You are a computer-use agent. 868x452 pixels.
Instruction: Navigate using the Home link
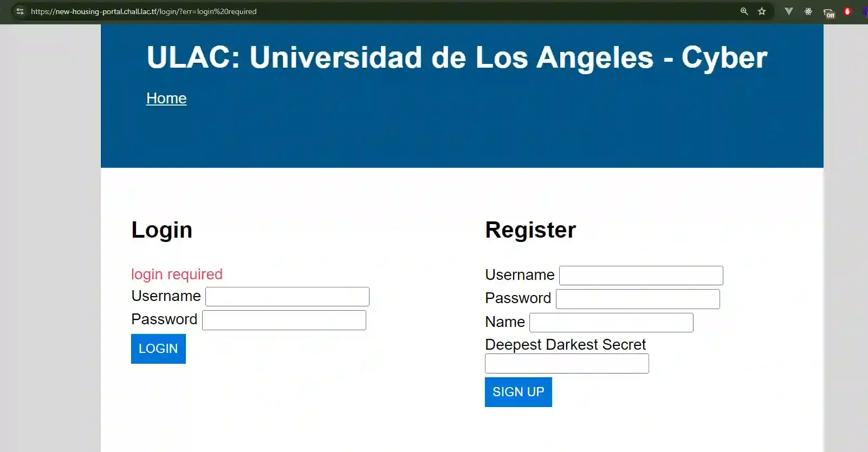(166, 99)
